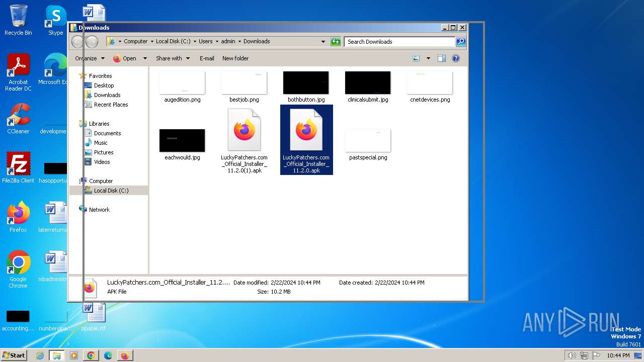Select Network in the navigation pane
The height and width of the screenshot is (362, 644).
(x=99, y=210)
